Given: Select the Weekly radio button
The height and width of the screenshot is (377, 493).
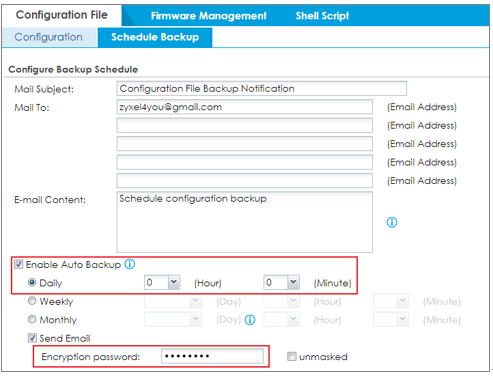Looking at the screenshot, I should point(32,301).
